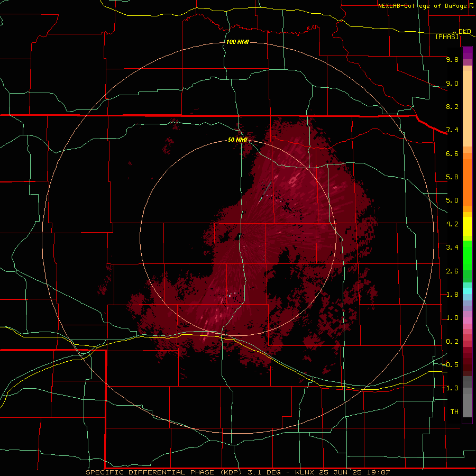This screenshot has height=476, width=476.
Task: Click the 3.4 scale value
Action: (452, 248)
